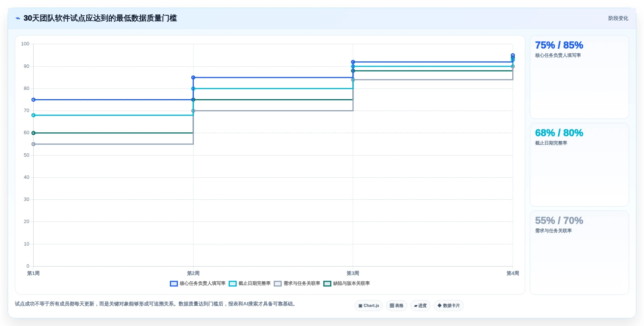Screen dimensions: 644x326
Task: Click the gray data point at 第3周 84
Action: [x=353, y=80]
